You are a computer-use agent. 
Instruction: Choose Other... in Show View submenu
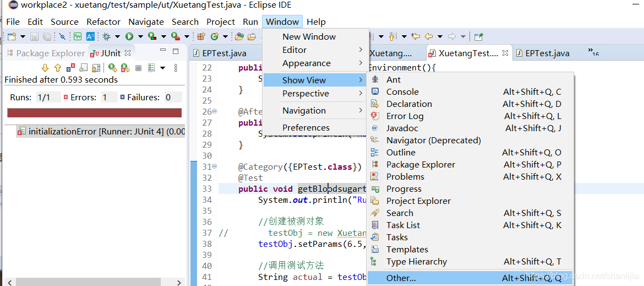coord(470,278)
